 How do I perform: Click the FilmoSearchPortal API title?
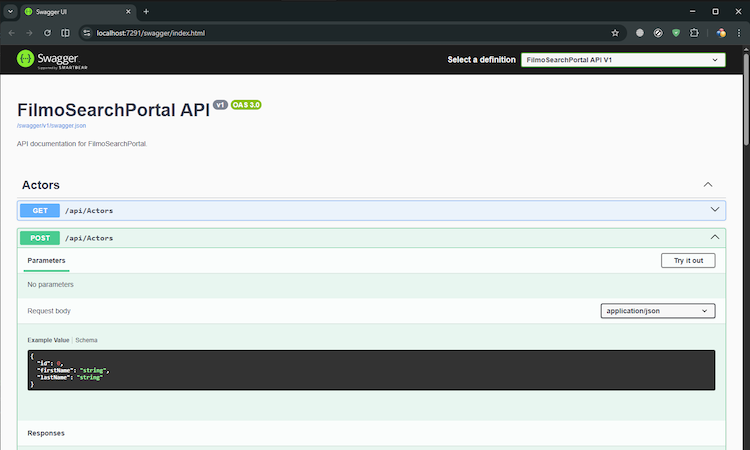113,110
